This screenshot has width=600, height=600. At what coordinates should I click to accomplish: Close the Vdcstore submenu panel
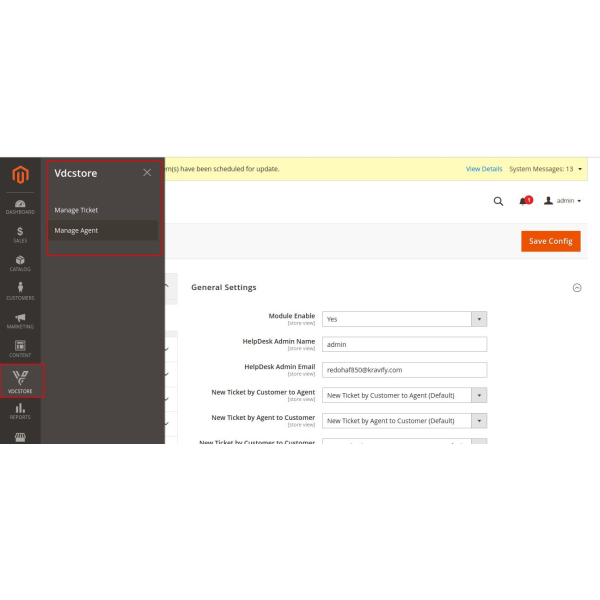click(x=147, y=173)
